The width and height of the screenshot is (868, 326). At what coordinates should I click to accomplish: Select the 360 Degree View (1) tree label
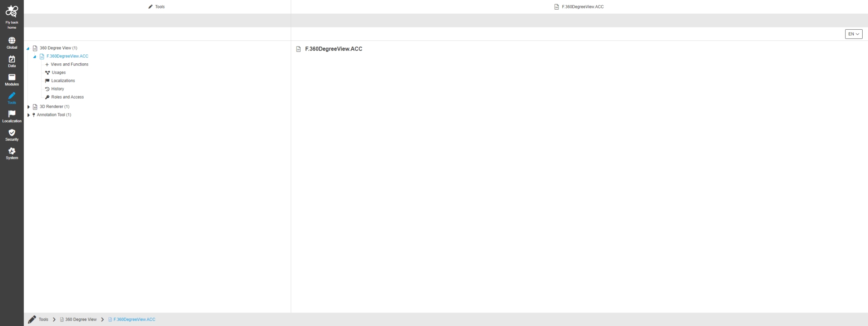pyautogui.click(x=58, y=48)
